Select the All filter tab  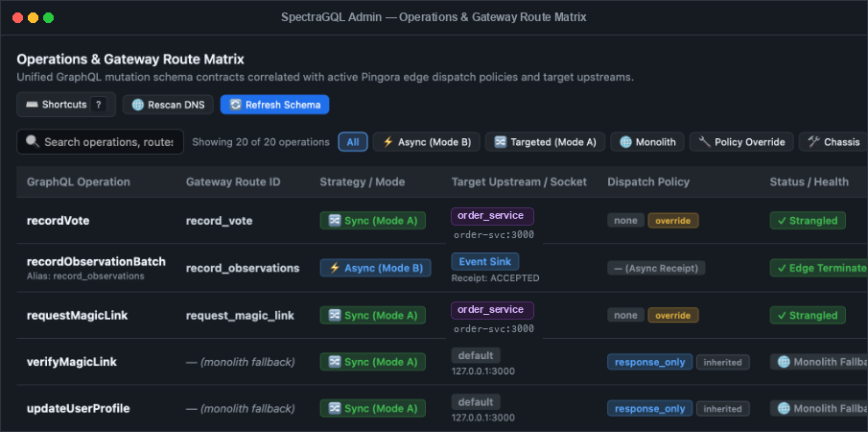[x=353, y=142]
